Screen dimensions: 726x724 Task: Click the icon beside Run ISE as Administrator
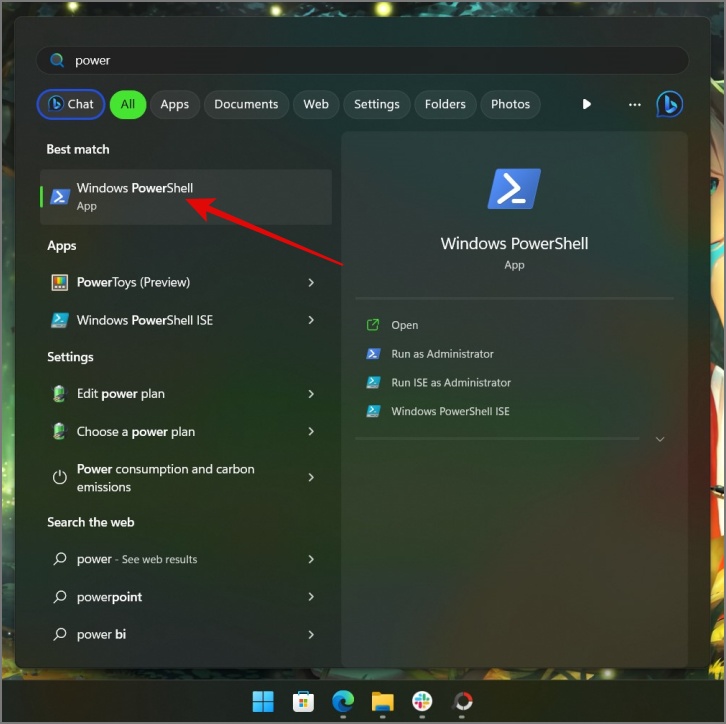tap(373, 382)
